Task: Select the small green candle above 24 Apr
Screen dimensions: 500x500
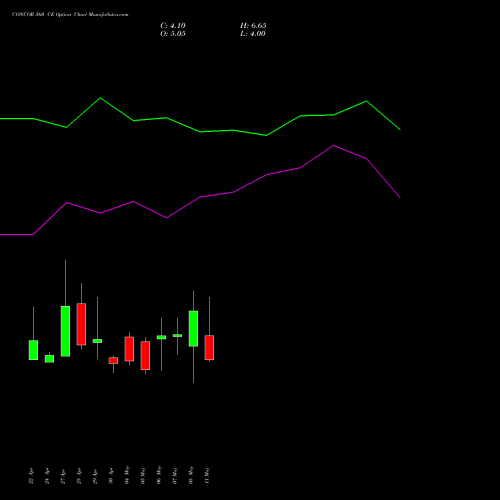Action: (x=49, y=359)
